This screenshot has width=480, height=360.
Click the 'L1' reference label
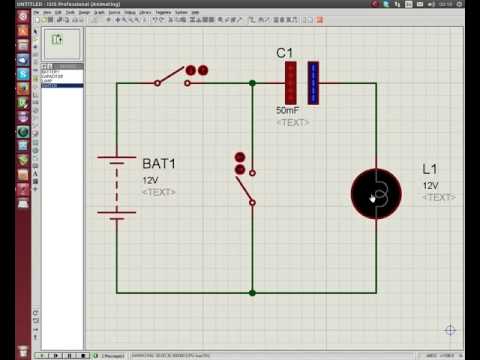click(430, 169)
